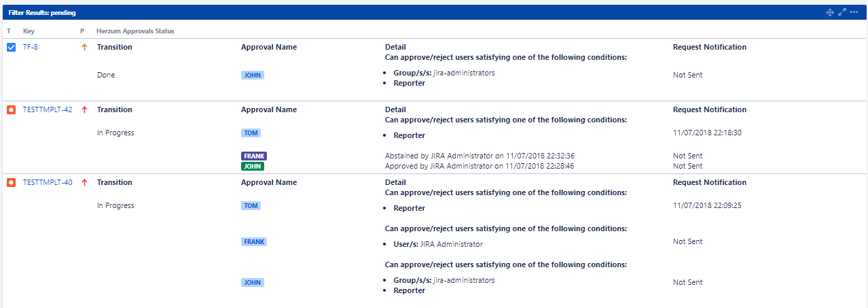Click the JOHN badge in TF-8 row
This screenshot has width=868, height=308.
click(253, 75)
